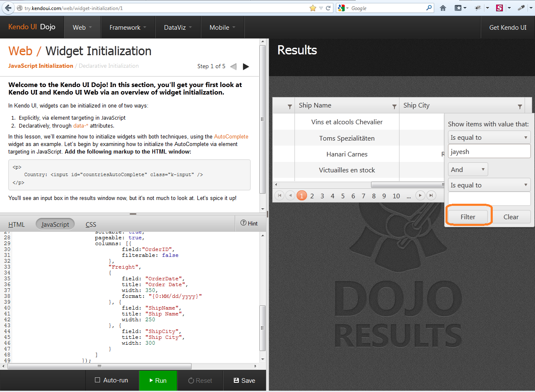Image resolution: width=535 pixels, height=392 pixels.
Task: Click the Clear button in filter menu
Action: (511, 217)
